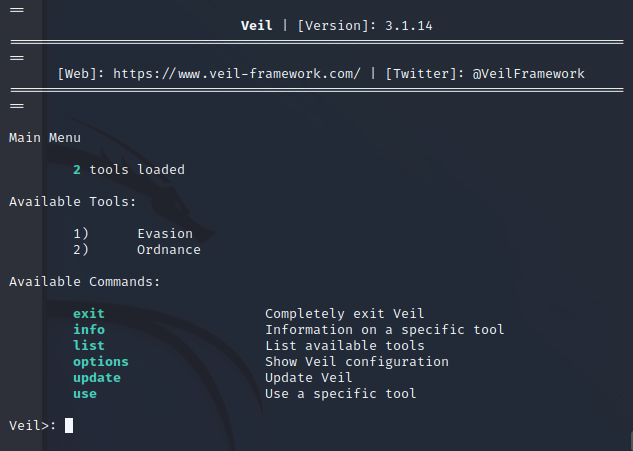Screen dimensions: 633x451
Task: Focus the Veil>: prompt cursor
Action: click(x=69, y=425)
